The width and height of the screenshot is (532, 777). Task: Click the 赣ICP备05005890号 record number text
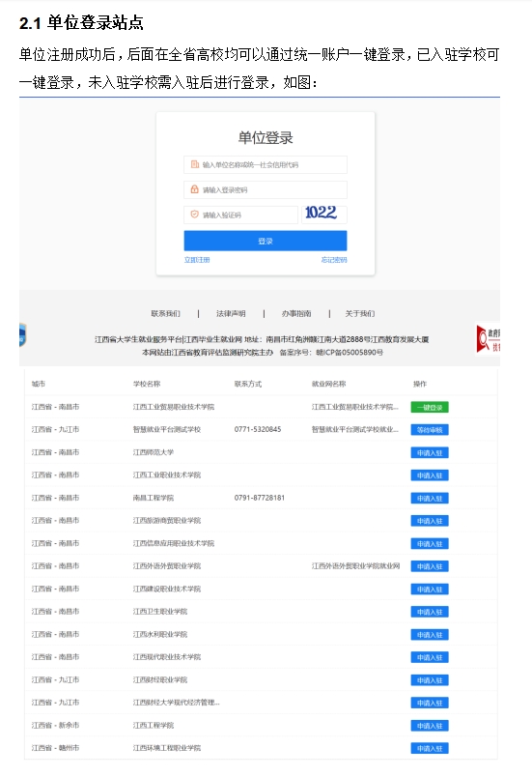(350, 353)
